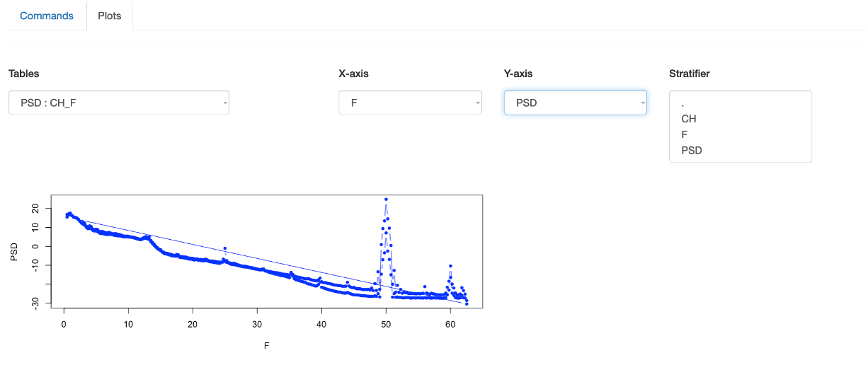Click the smaller peak point near 60 in plot
This screenshot has height=365, width=868.
(x=450, y=266)
